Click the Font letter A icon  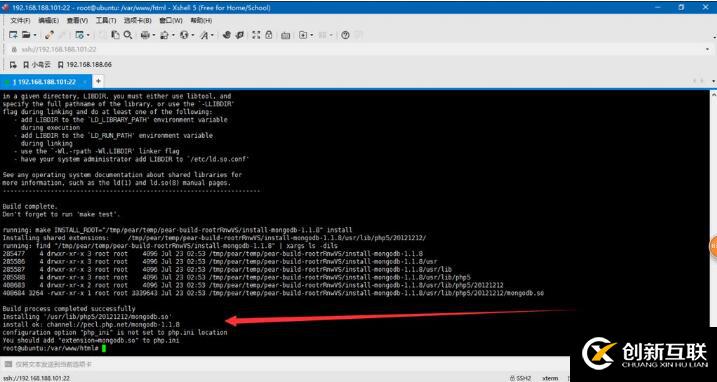click(204, 35)
